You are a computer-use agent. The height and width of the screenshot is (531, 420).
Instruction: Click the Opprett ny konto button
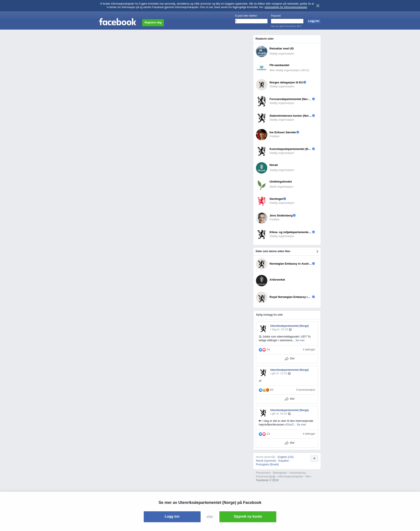[x=248, y=517]
